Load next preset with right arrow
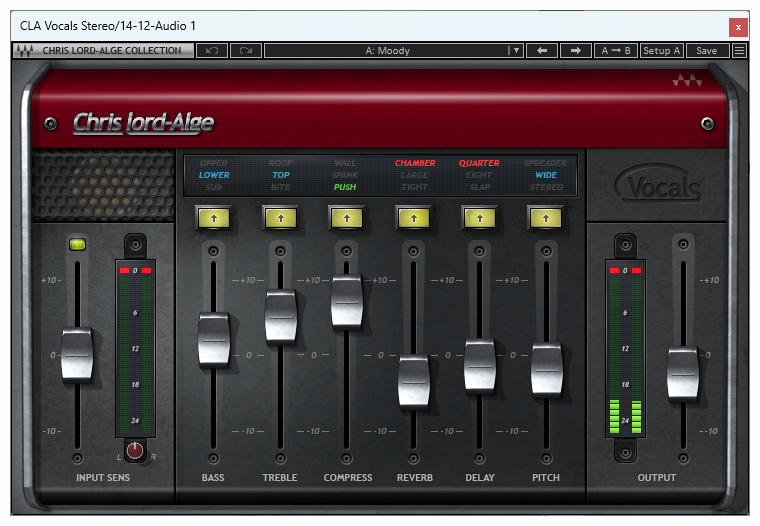 (575, 50)
